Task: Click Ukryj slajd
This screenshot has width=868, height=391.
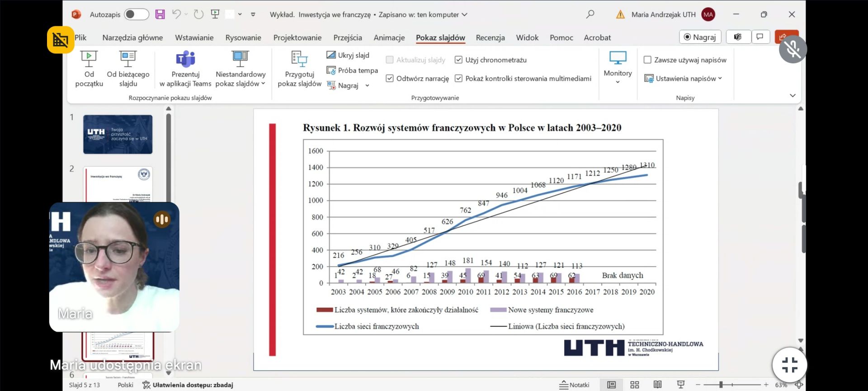Action: pyautogui.click(x=348, y=55)
